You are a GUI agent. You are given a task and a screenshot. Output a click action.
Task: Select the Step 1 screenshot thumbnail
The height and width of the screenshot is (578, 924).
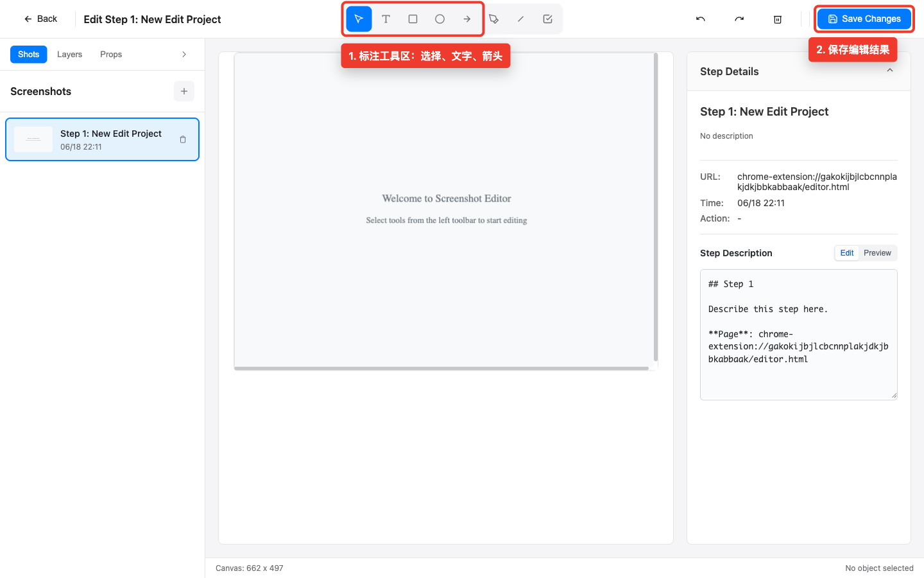pos(33,139)
